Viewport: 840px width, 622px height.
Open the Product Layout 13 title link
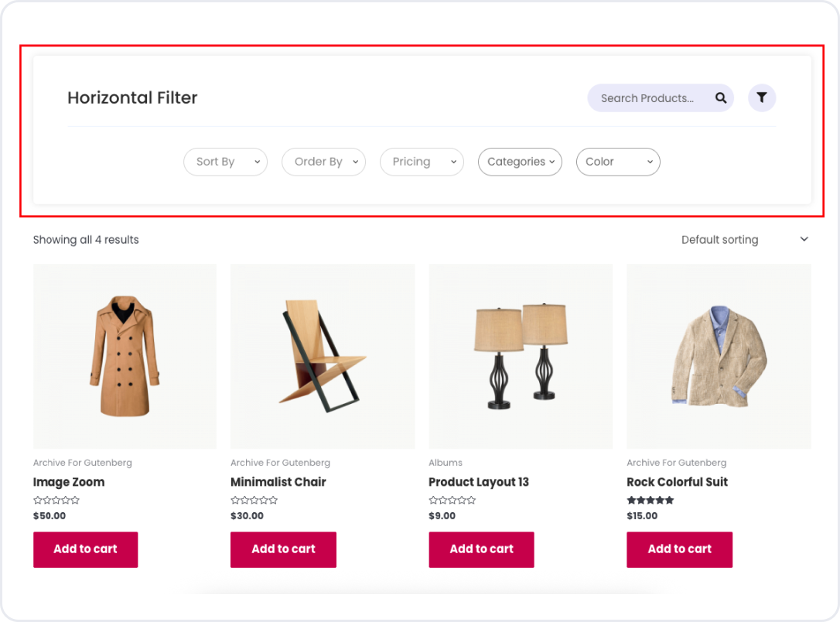(x=479, y=482)
